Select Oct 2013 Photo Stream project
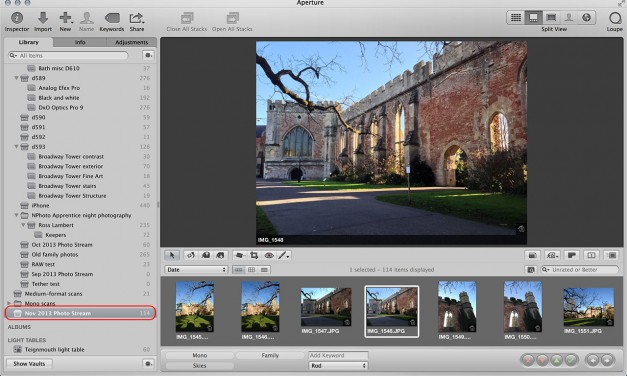This screenshot has height=376, width=627. pos(62,245)
